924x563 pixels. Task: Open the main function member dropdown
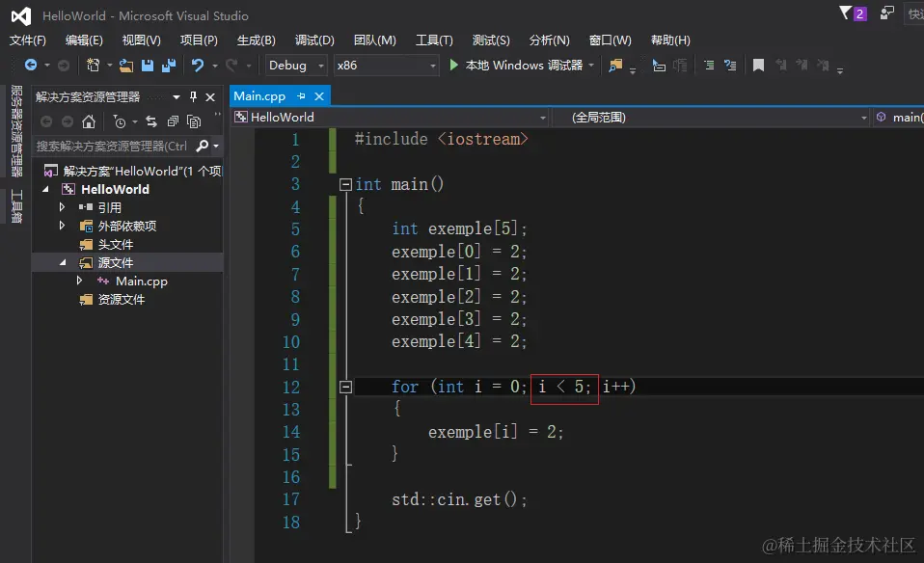click(899, 118)
